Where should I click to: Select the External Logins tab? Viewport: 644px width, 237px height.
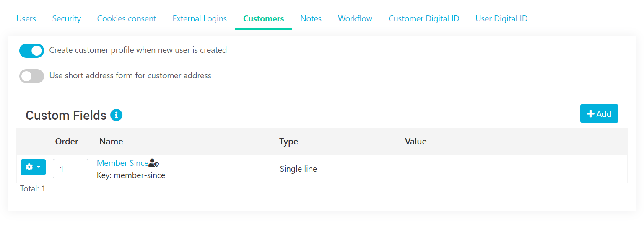(x=200, y=18)
